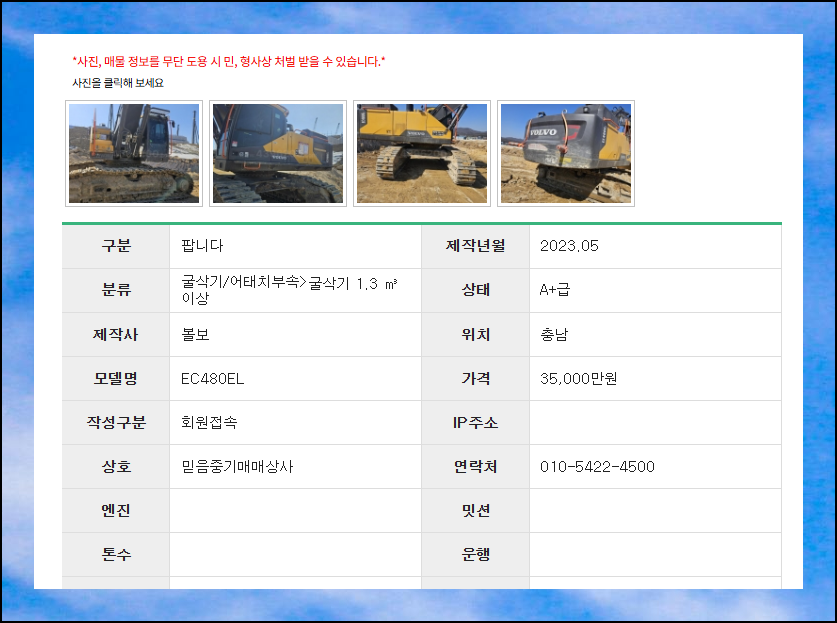Open the second photo showing excavator cab

click(x=278, y=153)
